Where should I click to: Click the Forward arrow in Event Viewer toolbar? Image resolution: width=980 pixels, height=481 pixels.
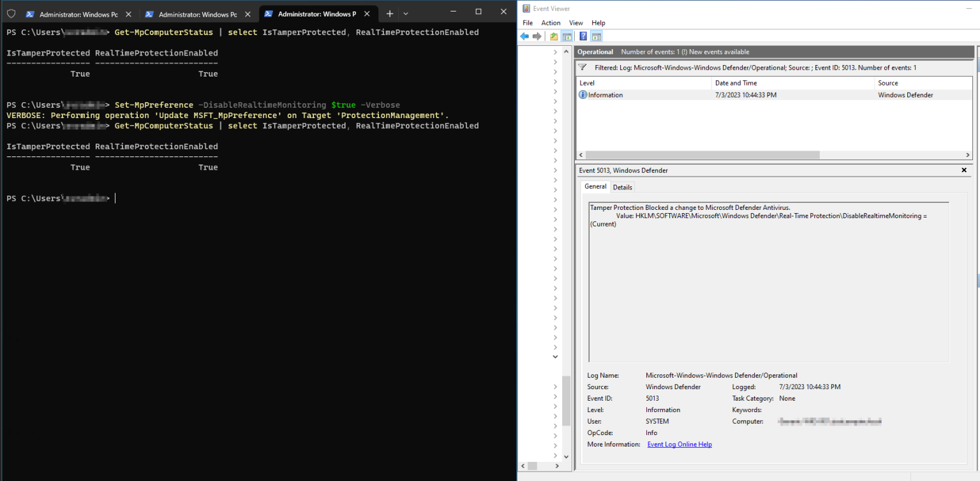(x=537, y=36)
